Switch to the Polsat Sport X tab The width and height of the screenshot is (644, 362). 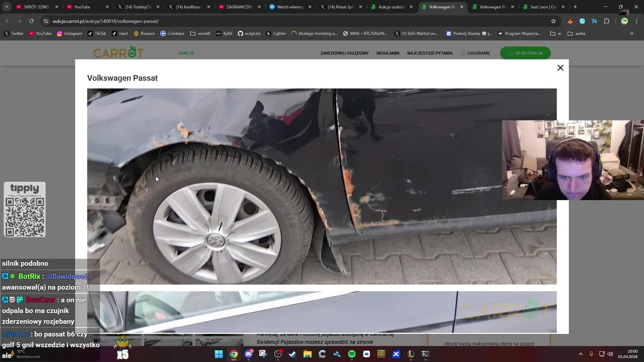coord(341,7)
